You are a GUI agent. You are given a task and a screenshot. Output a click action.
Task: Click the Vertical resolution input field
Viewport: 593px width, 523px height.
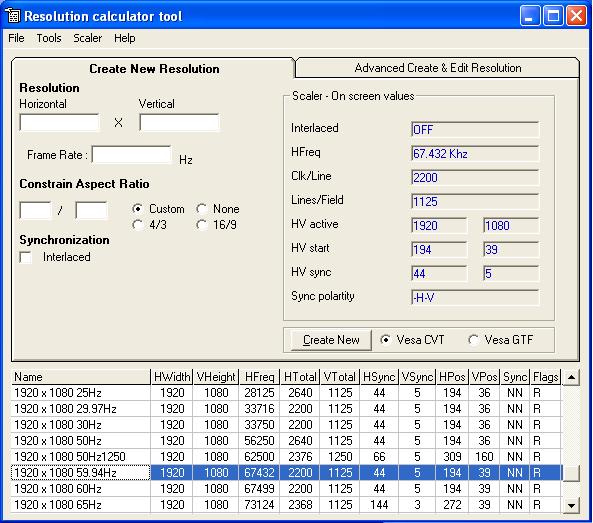pyautogui.click(x=179, y=123)
